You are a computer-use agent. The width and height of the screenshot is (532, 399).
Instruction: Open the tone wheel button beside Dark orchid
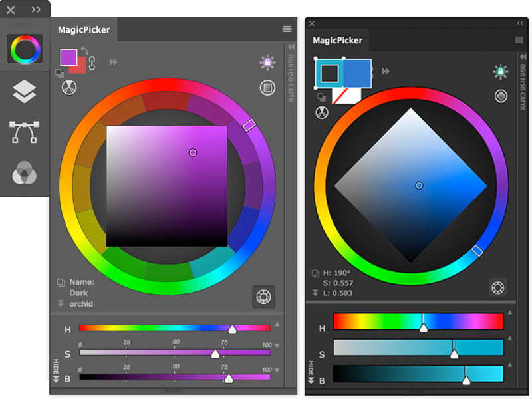263,297
